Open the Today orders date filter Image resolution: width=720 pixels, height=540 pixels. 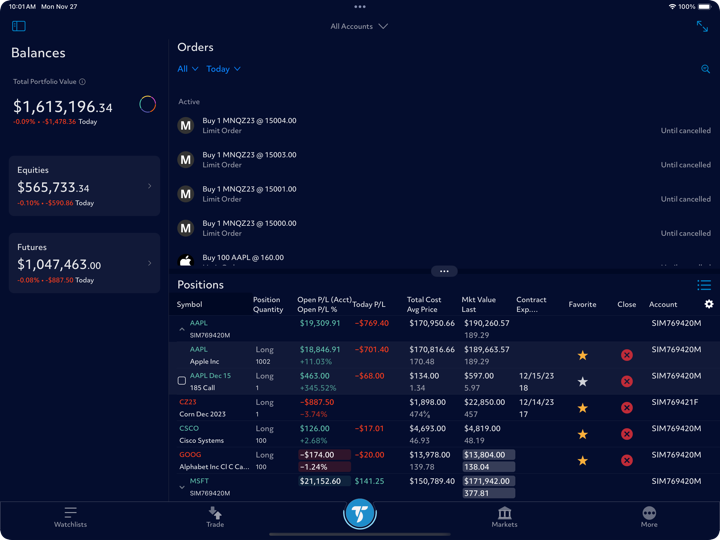point(223,69)
